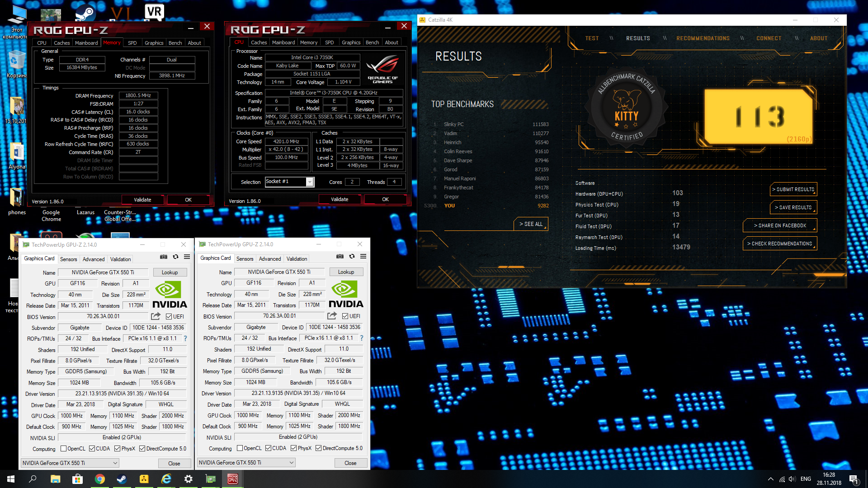Click refresh icon in left GPU-Z window

pyautogui.click(x=175, y=257)
